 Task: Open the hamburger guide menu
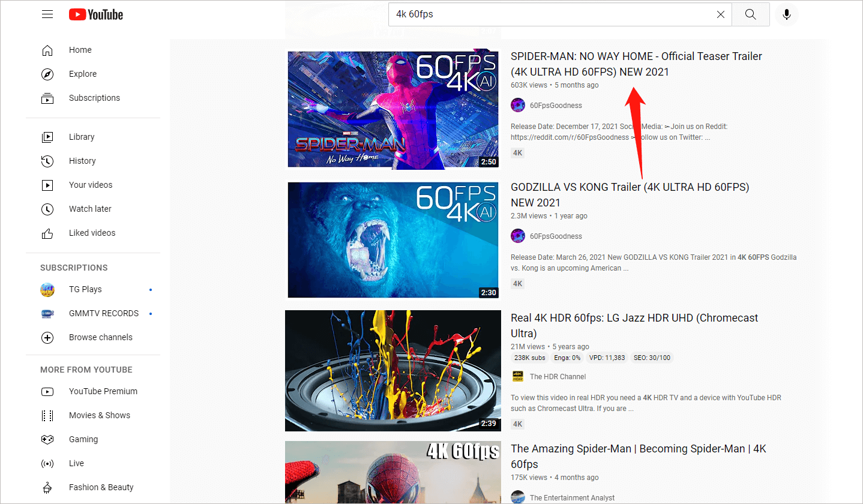pyautogui.click(x=47, y=14)
